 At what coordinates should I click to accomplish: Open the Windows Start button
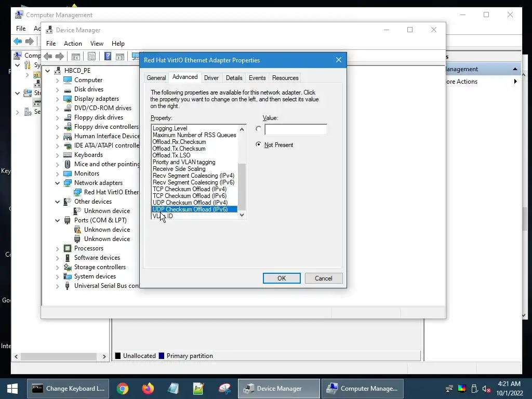click(12, 389)
